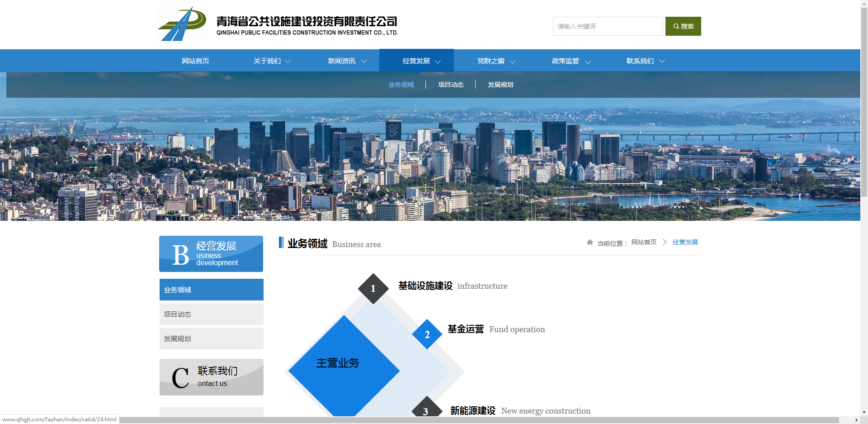This screenshot has width=868, height=424.
Task: Click the company name title text
Action: tap(307, 25)
